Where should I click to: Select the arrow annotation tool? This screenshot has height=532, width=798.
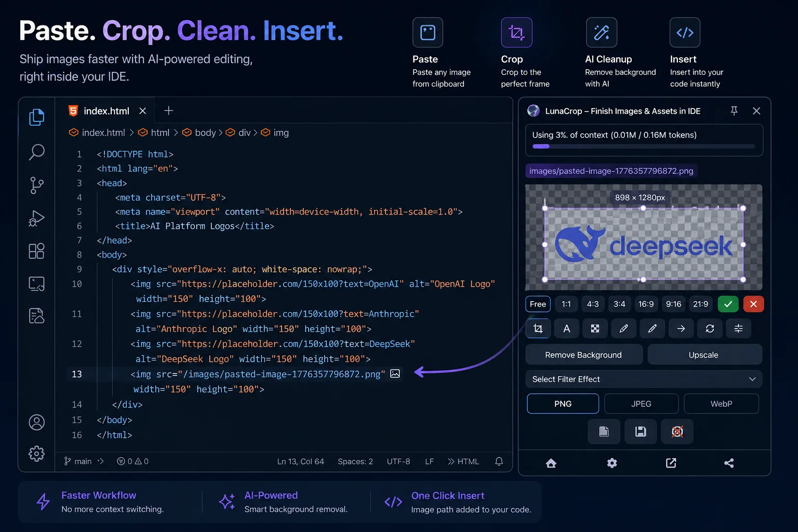[x=681, y=328]
